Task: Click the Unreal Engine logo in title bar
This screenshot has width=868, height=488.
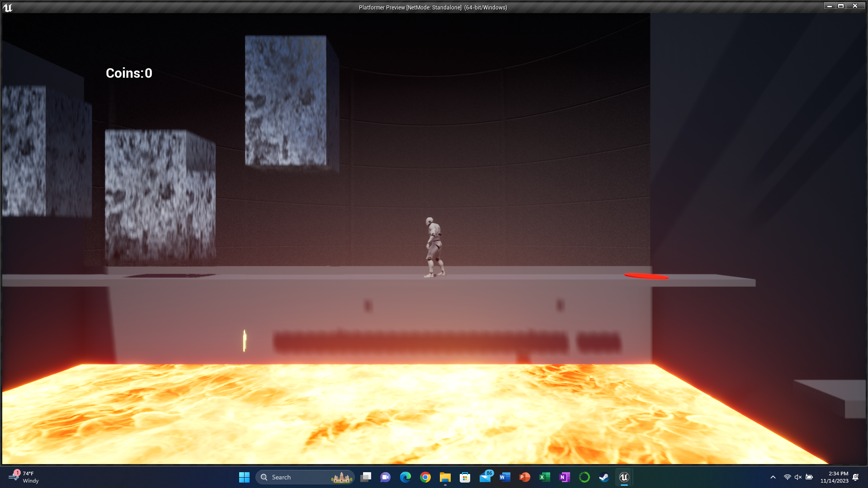Action: click(8, 7)
